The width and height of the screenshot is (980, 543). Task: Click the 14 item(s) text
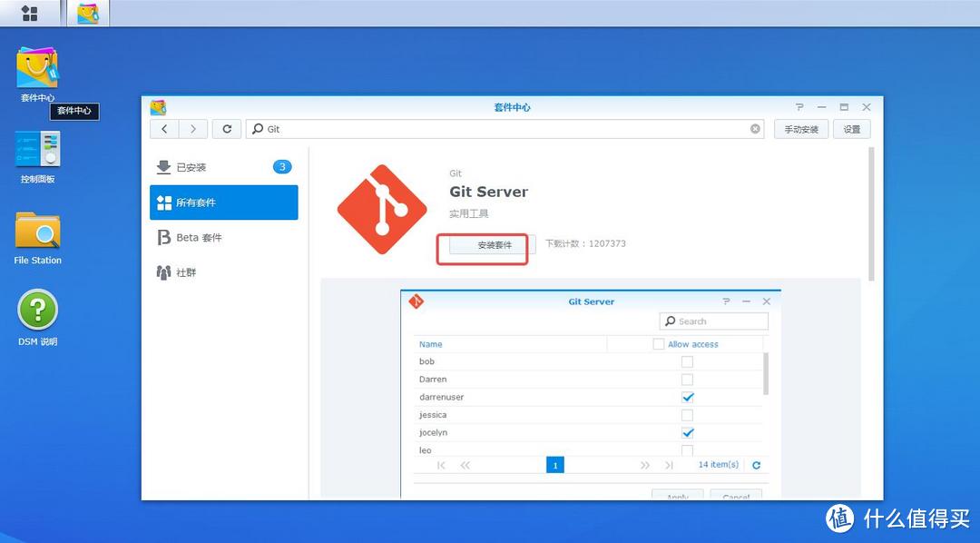tap(719, 465)
